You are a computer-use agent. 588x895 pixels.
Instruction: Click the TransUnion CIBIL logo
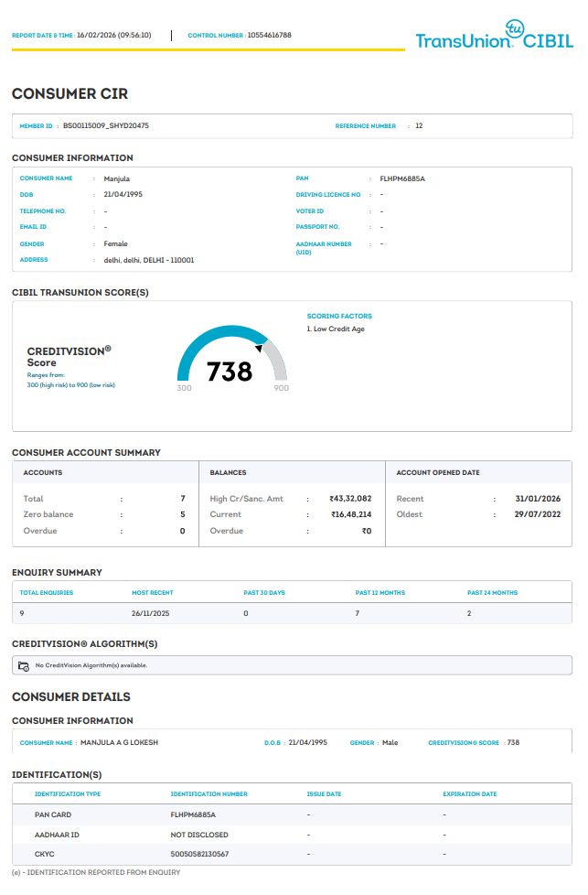click(494, 35)
